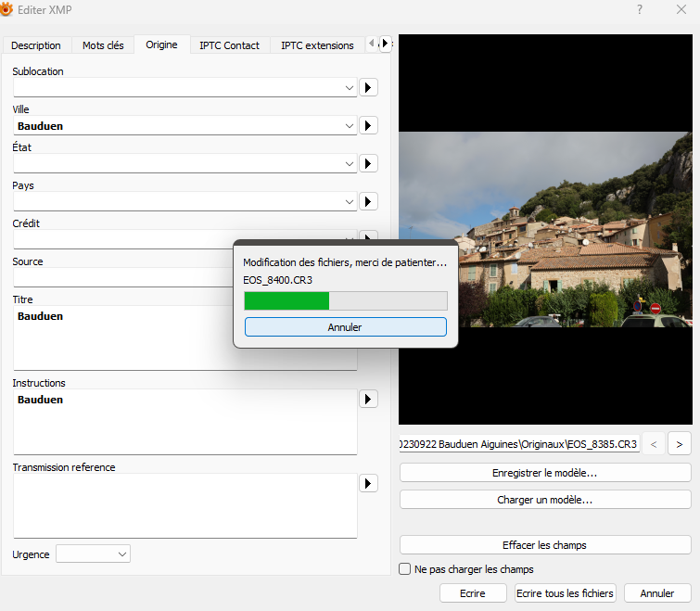
Task: Click 'Enregistrer le modèle...' button
Action: [x=545, y=473]
